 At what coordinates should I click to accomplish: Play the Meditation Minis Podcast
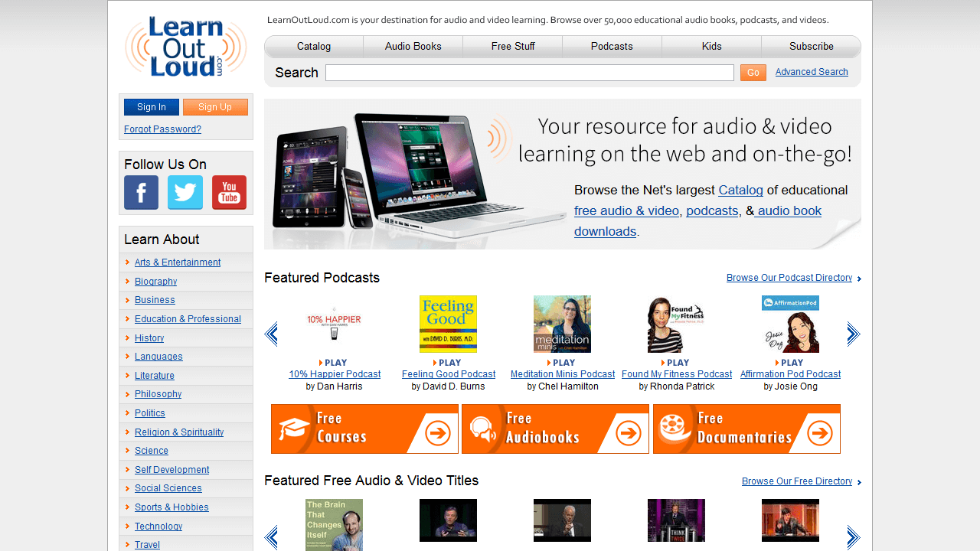561,363
